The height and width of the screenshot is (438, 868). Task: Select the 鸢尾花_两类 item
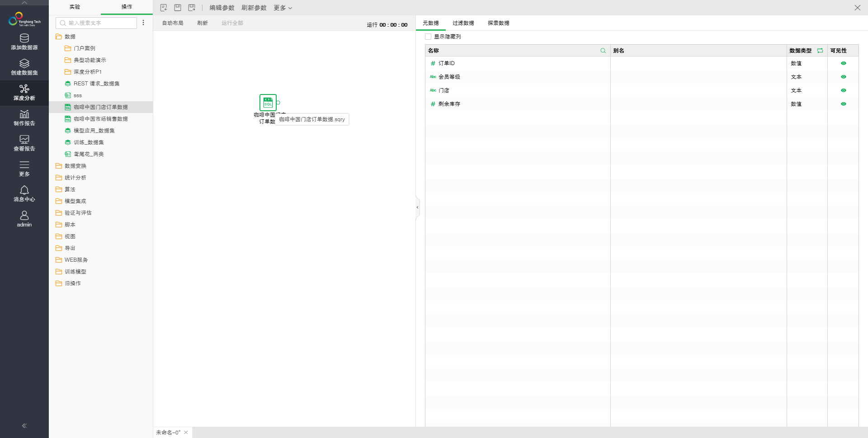tap(89, 154)
